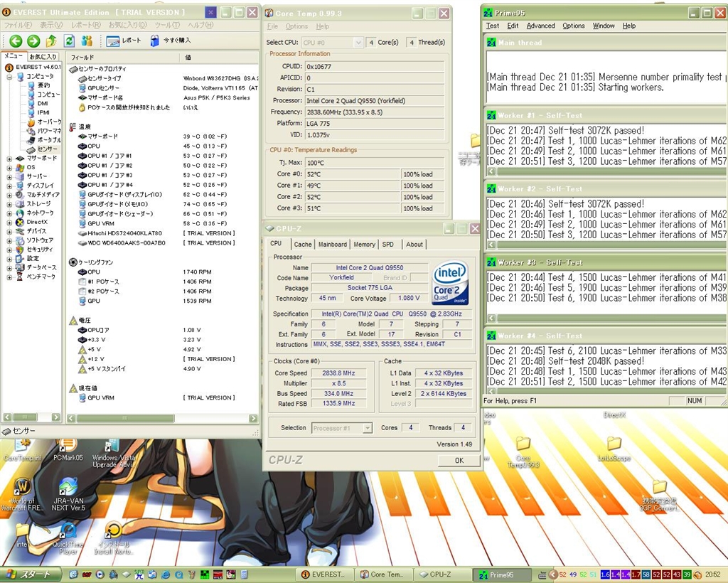Click the users icon in EVEREST toolbar
The width and height of the screenshot is (728, 583).
87,41
